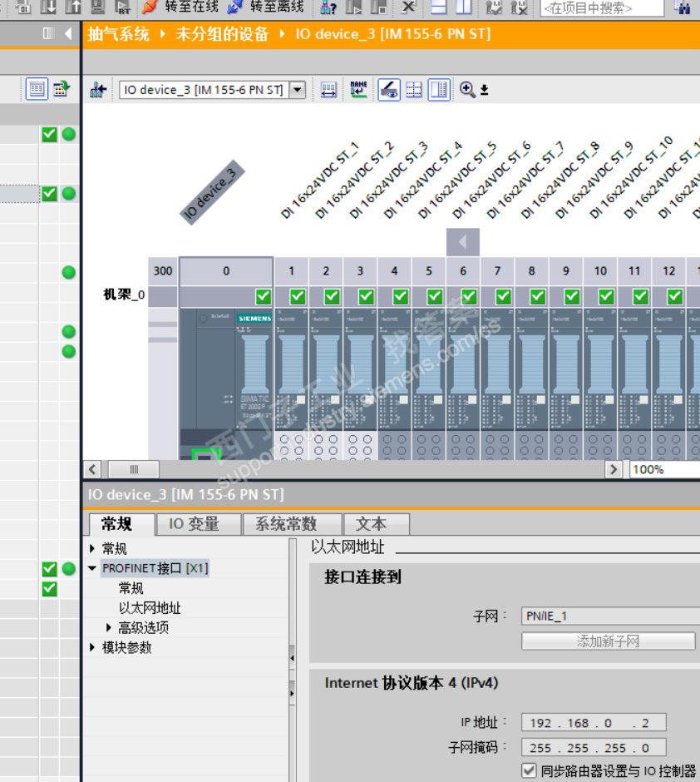The image size is (700, 782).
Task: Click the Go offline plug icon
Action: (x=234, y=7)
